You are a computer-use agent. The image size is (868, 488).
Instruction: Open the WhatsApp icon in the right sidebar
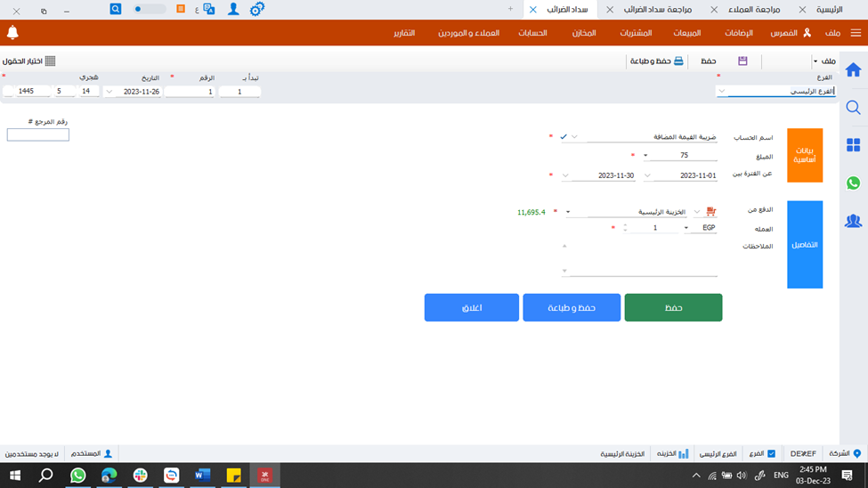point(853,183)
